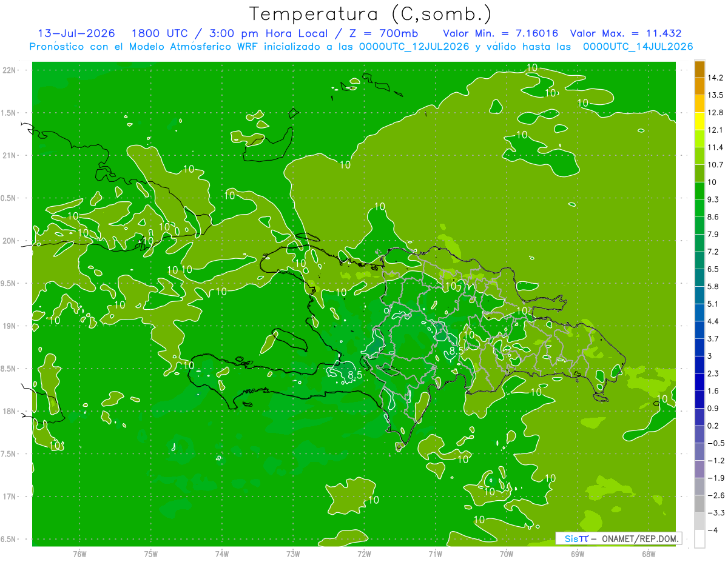The width and height of the screenshot is (728, 562).
Task: Click the 'Valor Min. = 7.16016' readout
Action: (500, 33)
